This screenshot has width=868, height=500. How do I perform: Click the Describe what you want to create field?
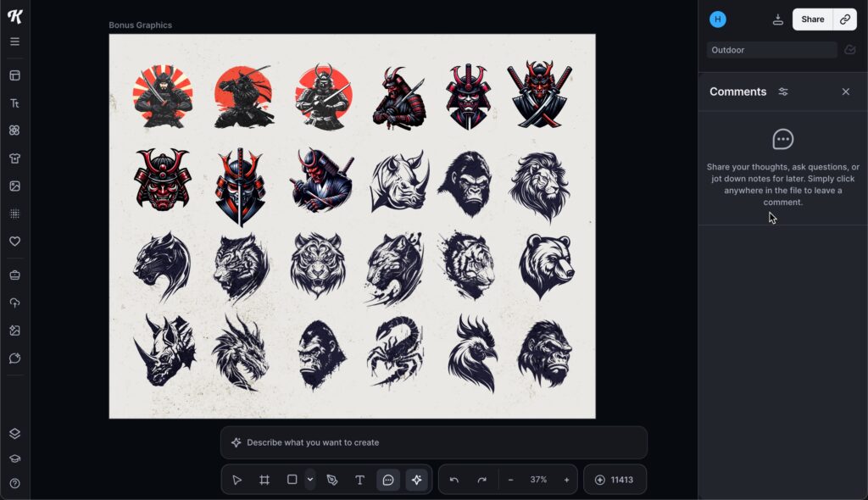click(x=434, y=442)
